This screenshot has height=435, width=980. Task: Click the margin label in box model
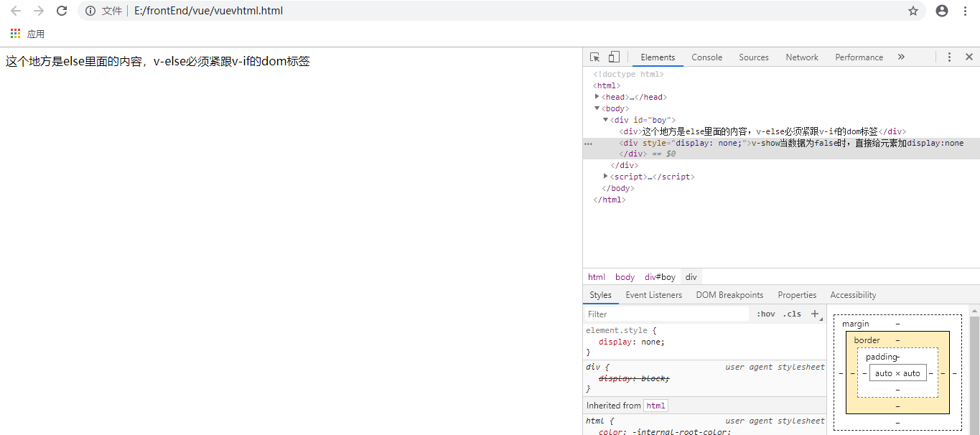(855, 324)
